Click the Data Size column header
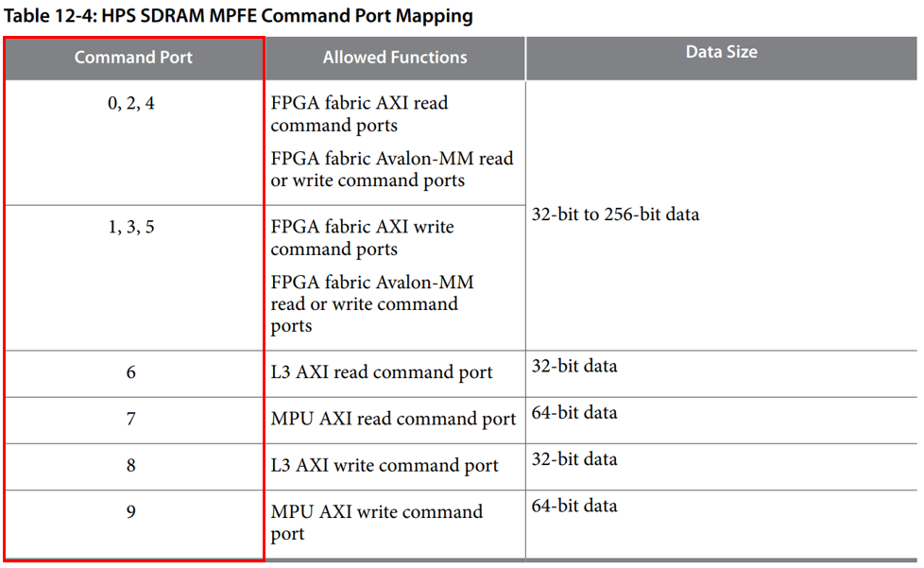The width and height of the screenshot is (924, 568). click(721, 53)
